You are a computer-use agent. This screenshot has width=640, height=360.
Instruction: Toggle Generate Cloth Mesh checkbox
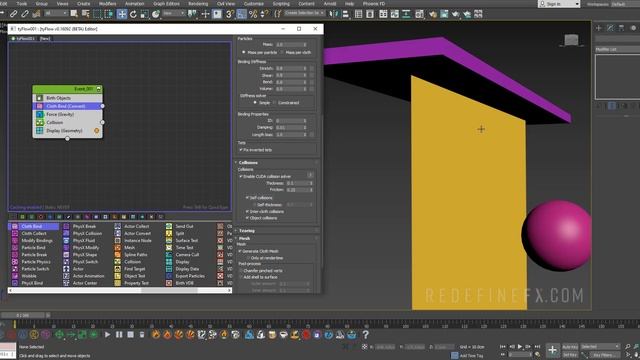(x=240, y=251)
